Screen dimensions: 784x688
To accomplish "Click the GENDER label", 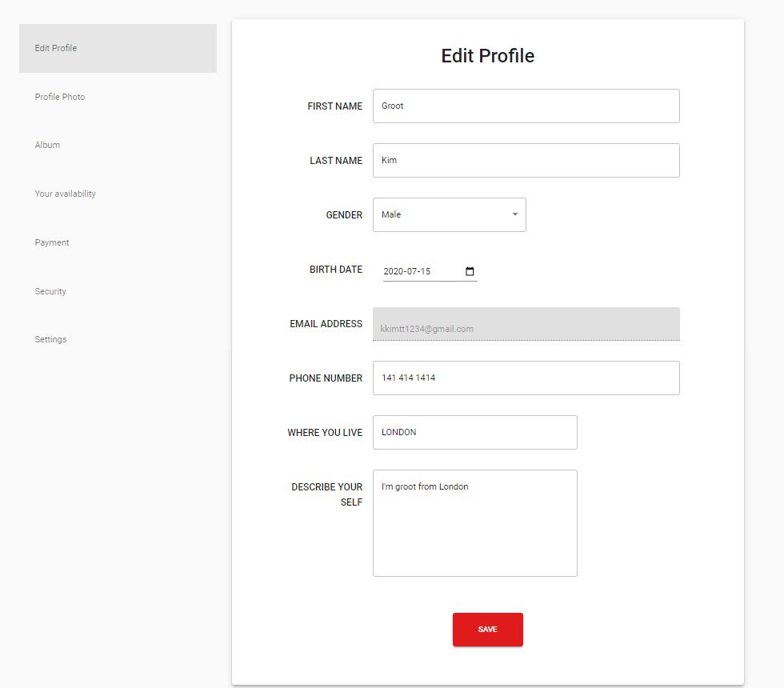I will click(x=344, y=215).
